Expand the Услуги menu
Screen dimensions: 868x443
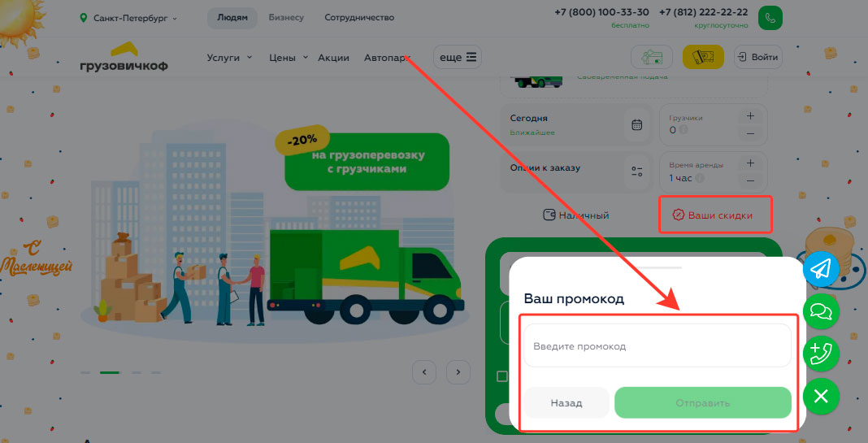tap(229, 57)
